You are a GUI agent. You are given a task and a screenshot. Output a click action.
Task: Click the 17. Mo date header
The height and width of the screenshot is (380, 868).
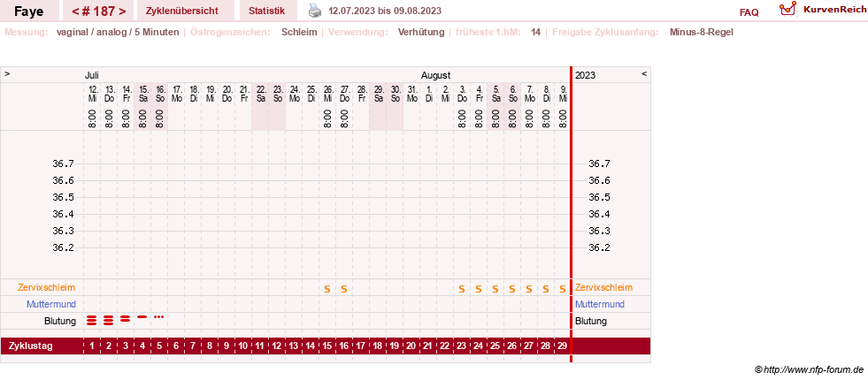pyautogui.click(x=177, y=94)
